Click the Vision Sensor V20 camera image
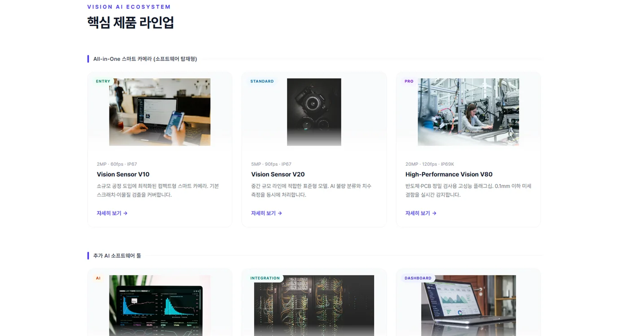The image size is (644, 336). 314,112
